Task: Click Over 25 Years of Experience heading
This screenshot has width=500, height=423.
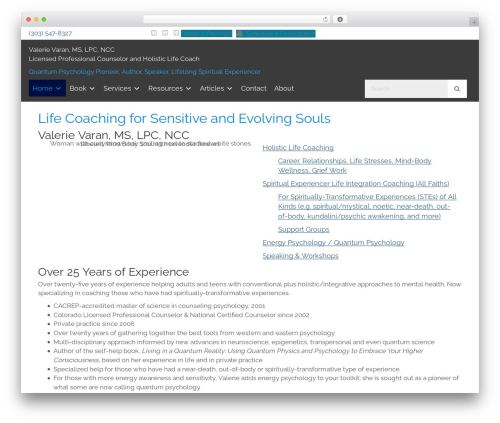Action: click(113, 272)
